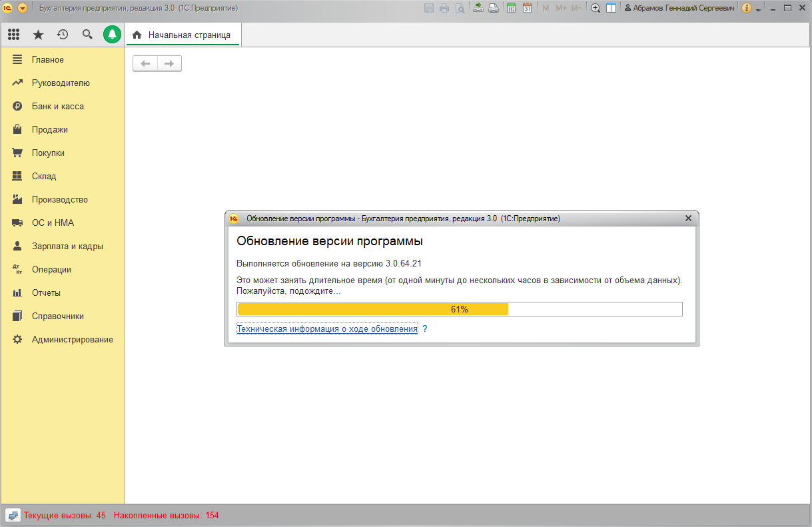Viewport: 812px width, 527px height.
Task: Click Накопленные вызовы: 154 status text
Action: pos(166,516)
